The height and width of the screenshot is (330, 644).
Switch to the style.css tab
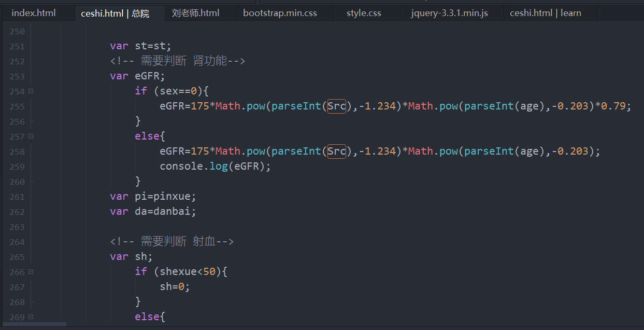(x=364, y=13)
